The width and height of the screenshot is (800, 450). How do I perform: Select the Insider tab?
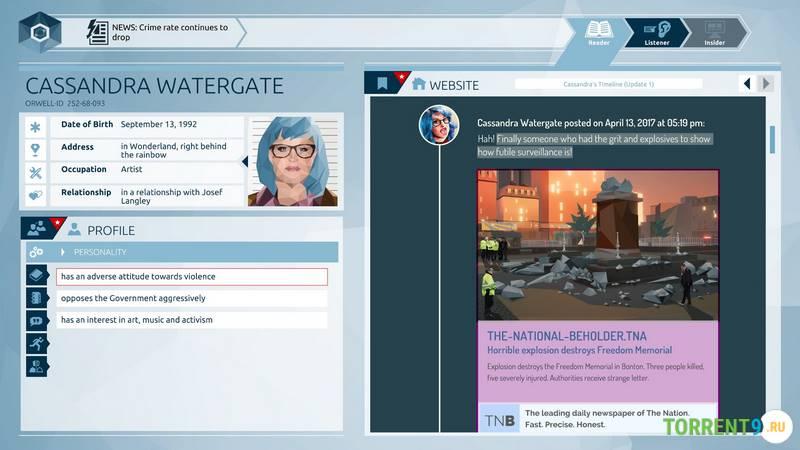(x=714, y=32)
